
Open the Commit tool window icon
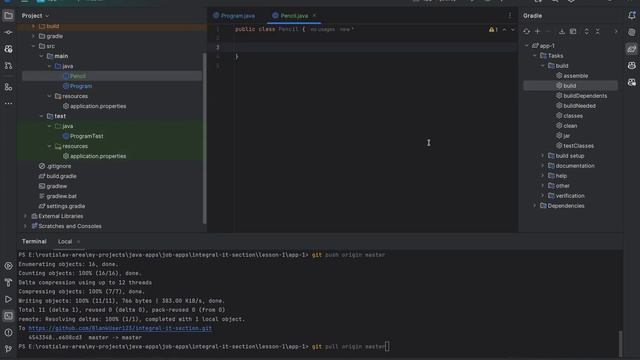(x=8, y=32)
